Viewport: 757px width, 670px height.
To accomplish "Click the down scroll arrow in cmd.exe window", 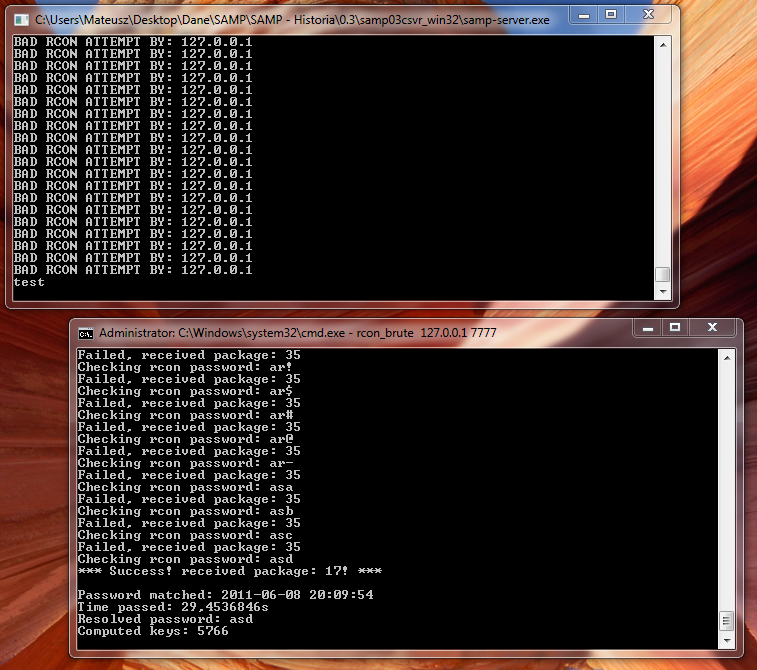I will click(x=727, y=641).
